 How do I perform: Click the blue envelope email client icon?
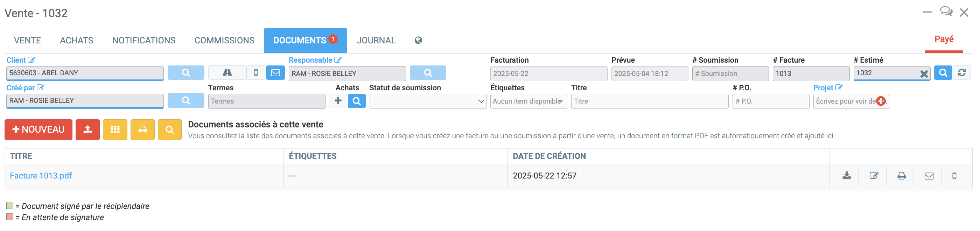pos(275,73)
